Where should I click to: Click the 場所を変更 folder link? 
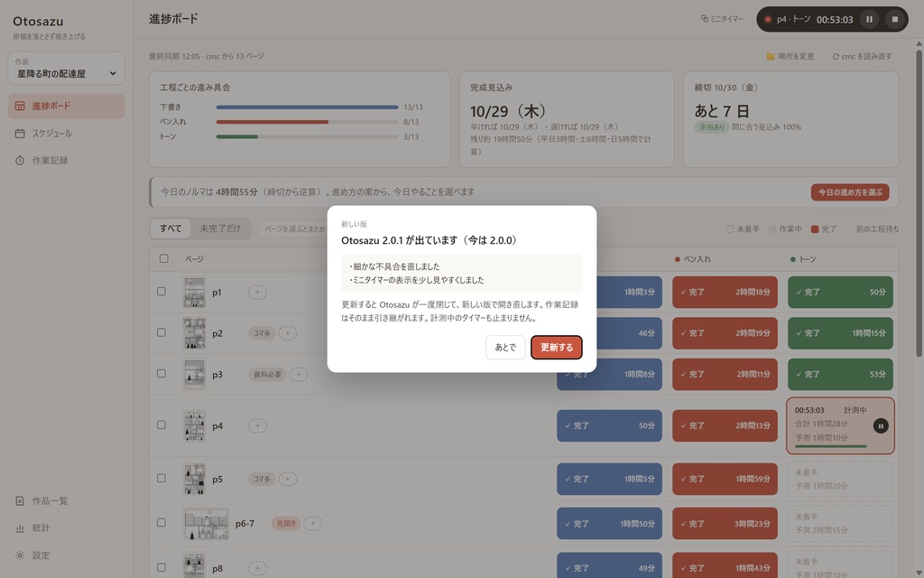(x=790, y=57)
